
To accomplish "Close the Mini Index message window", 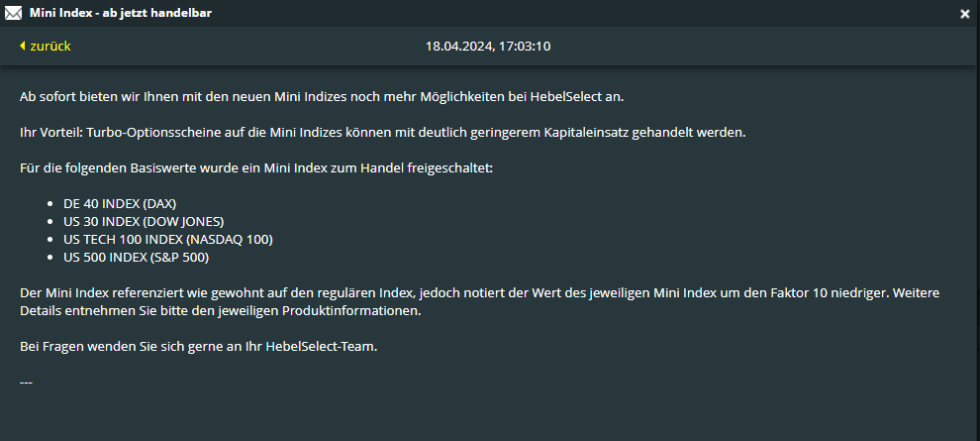I will point(965,14).
